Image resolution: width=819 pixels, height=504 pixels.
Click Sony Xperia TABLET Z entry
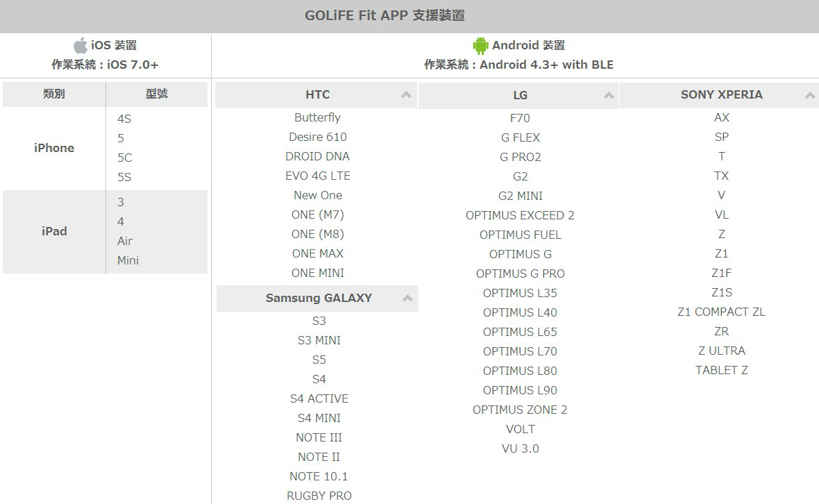point(721,370)
